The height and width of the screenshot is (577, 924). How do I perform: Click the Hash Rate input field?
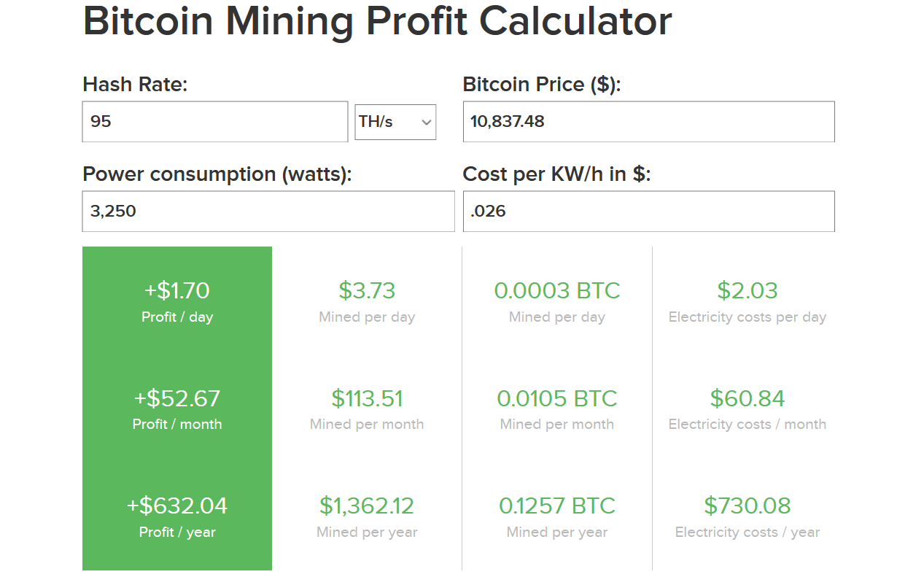coord(214,122)
